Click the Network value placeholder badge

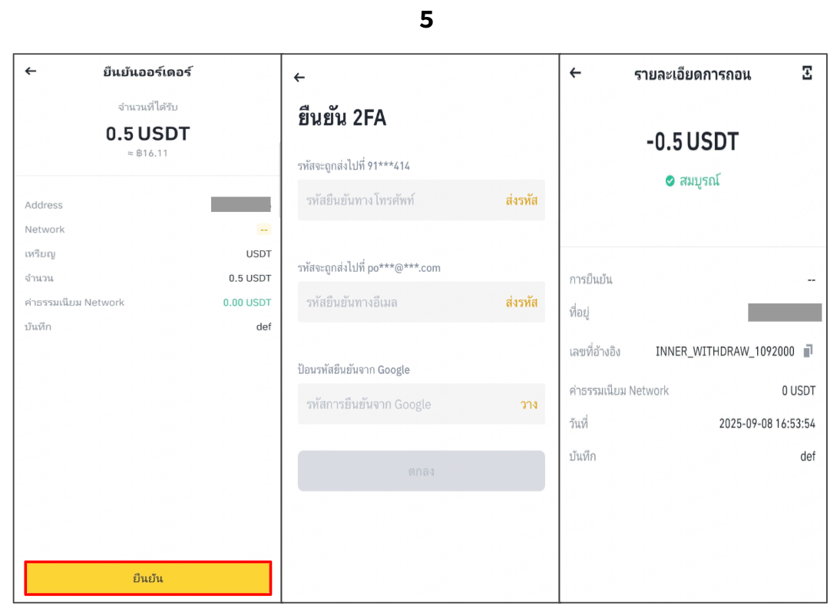click(x=263, y=230)
